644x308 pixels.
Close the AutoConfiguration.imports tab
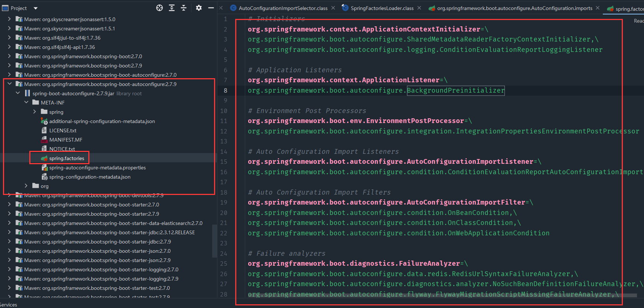(598, 8)
